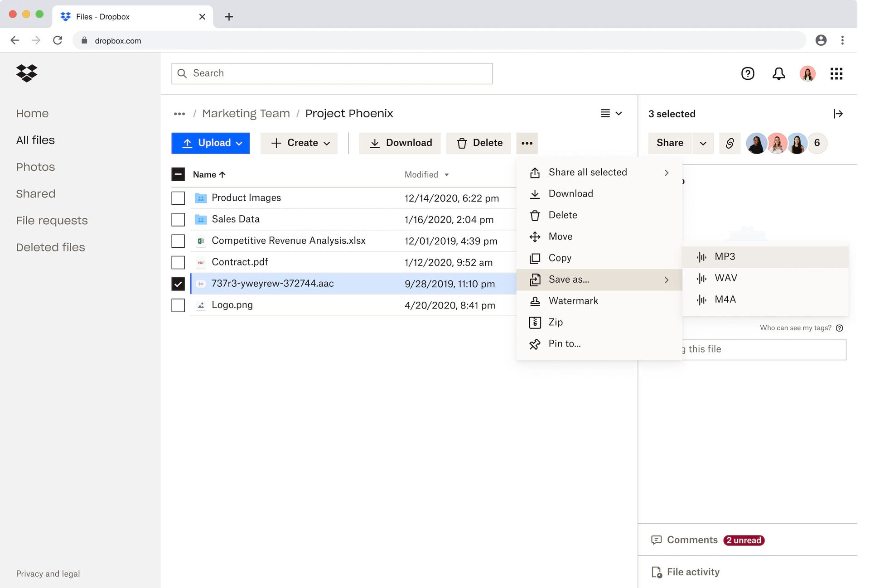The height and width of the screenshot is (588, 870).
Task: Click the 2 unread comments badge
Action: [743, 540]
